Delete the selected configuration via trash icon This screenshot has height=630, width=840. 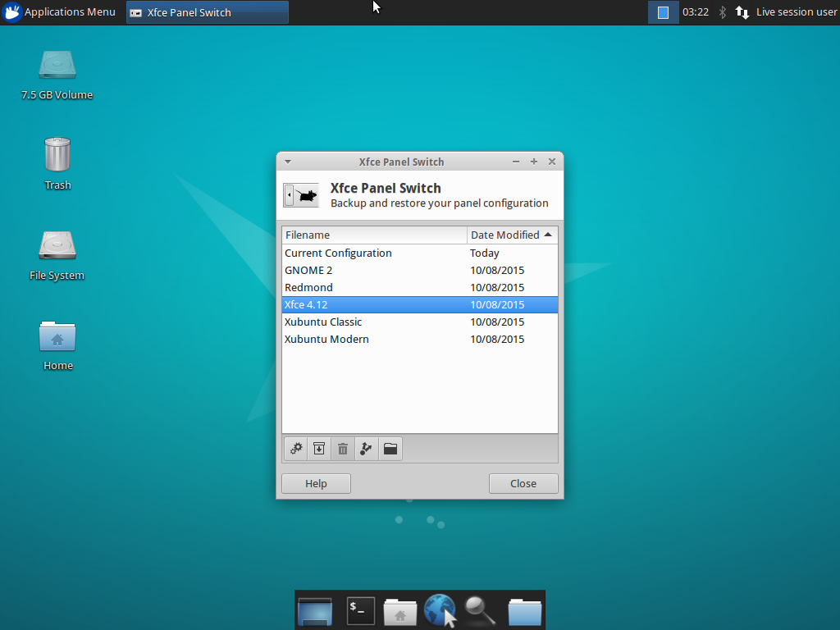(x=342, y=449)
